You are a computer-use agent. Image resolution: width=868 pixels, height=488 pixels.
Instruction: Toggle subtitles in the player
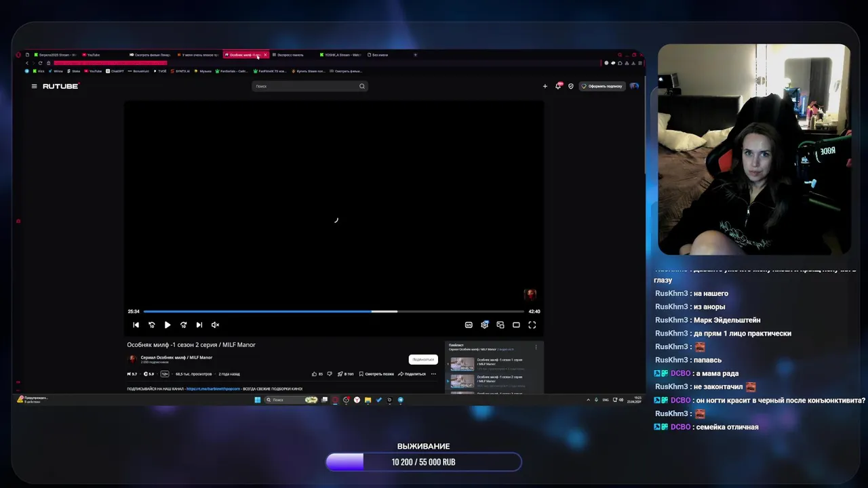pos(469,325)
